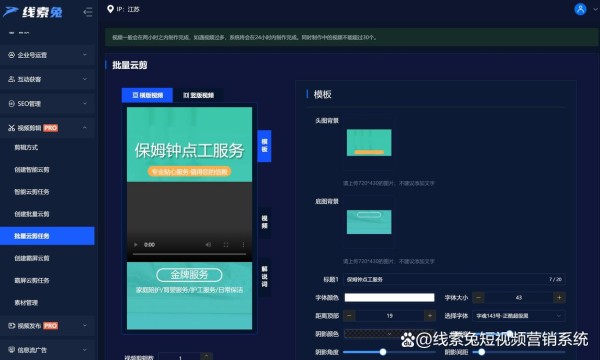The width and height of the screenshot is (600, 360).
Task: Increase font size with plus button
Action: coord(559,297)
